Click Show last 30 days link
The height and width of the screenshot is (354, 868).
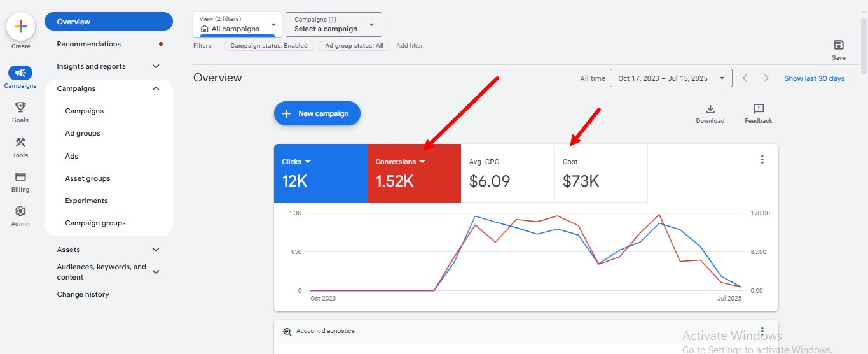(815, 78)
